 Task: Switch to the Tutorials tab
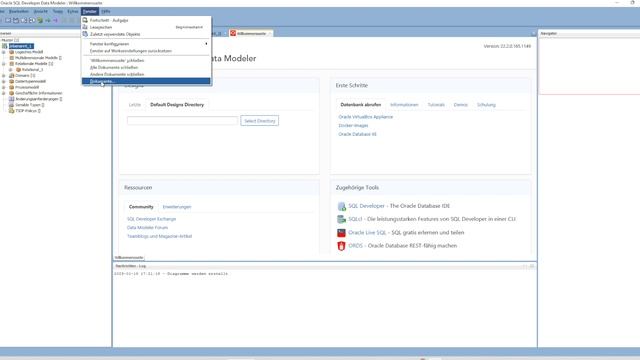tap(436, 105)
